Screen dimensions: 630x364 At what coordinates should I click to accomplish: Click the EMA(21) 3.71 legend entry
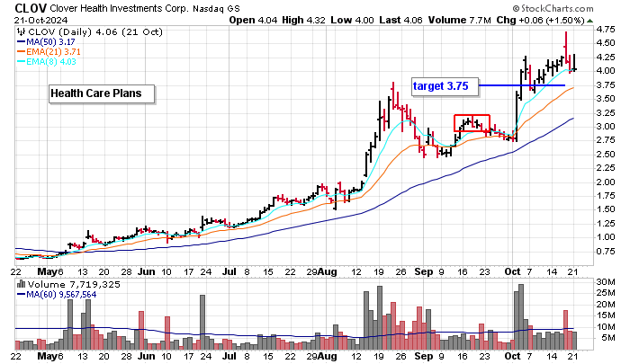click(x=49, y=52)
